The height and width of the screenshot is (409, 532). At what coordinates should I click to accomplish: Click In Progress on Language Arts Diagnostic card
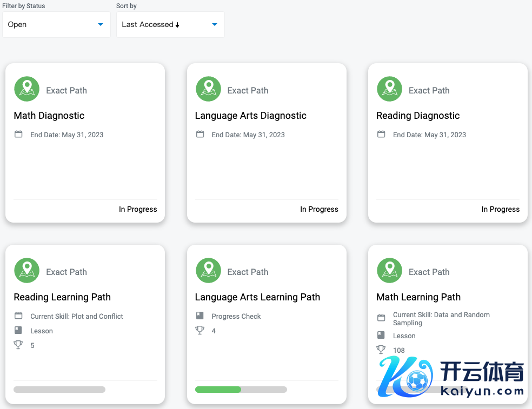click(319, 209)
